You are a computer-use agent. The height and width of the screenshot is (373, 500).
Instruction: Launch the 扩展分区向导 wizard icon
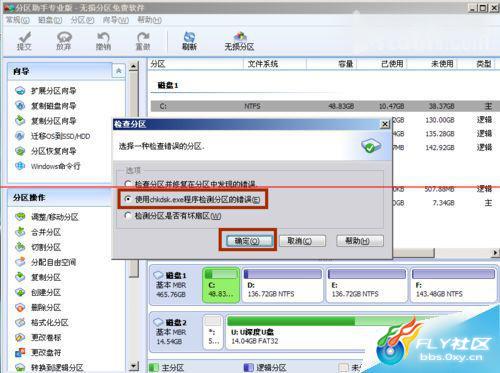[20, 90]
